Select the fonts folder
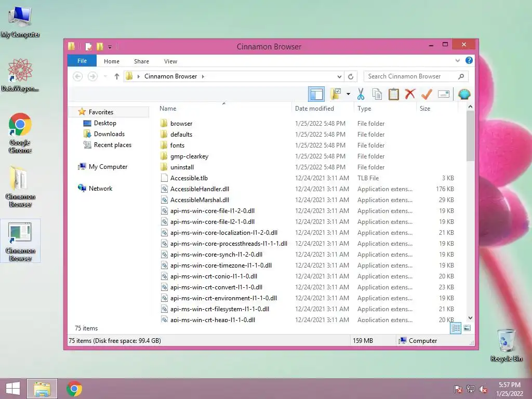 click(177, 145)
